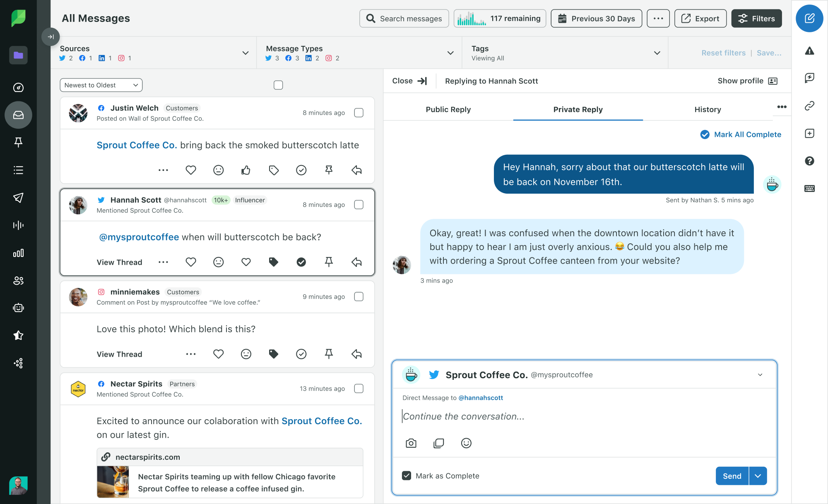Open the History tab

point(708,109)
